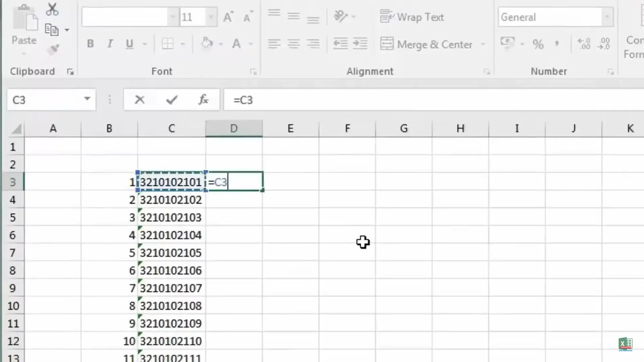Toggle Wrap Text
The width and height of the screenshot is (644, 362).
[x=412, y=17]
